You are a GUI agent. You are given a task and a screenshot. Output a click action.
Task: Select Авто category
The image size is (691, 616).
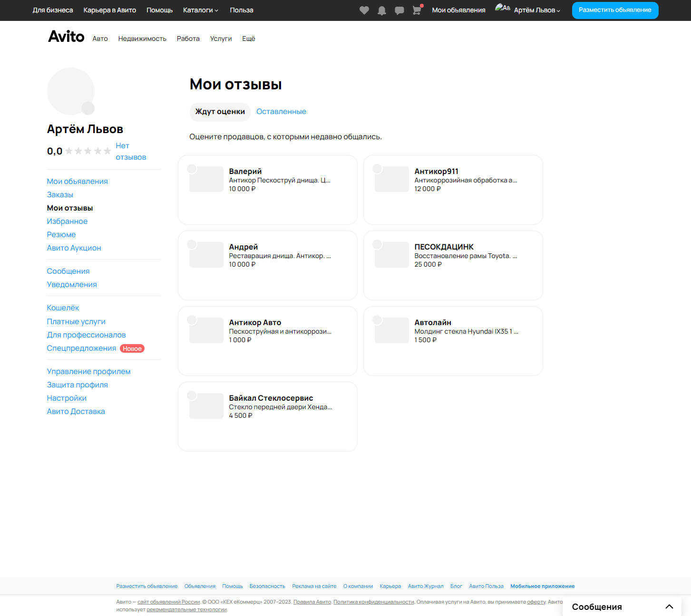tap(100, 38)
